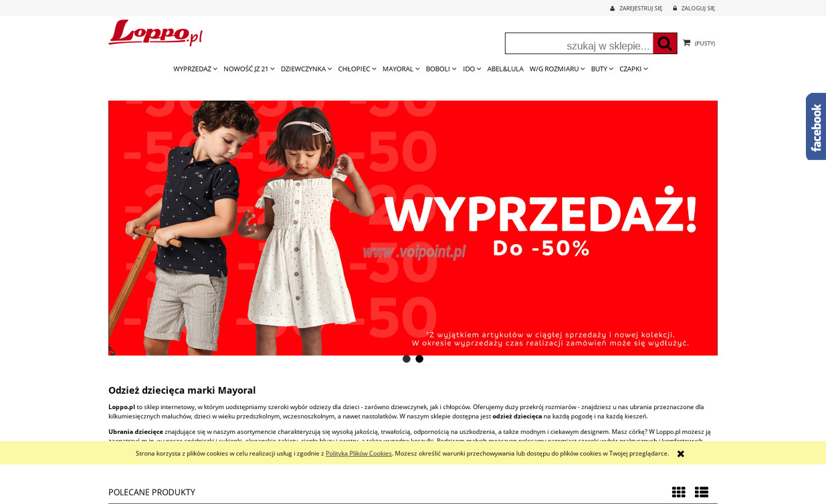Open the Abel&Lula menu item
Screen dimensions: 826x504
pyautogui.click(x=505, y=69)
